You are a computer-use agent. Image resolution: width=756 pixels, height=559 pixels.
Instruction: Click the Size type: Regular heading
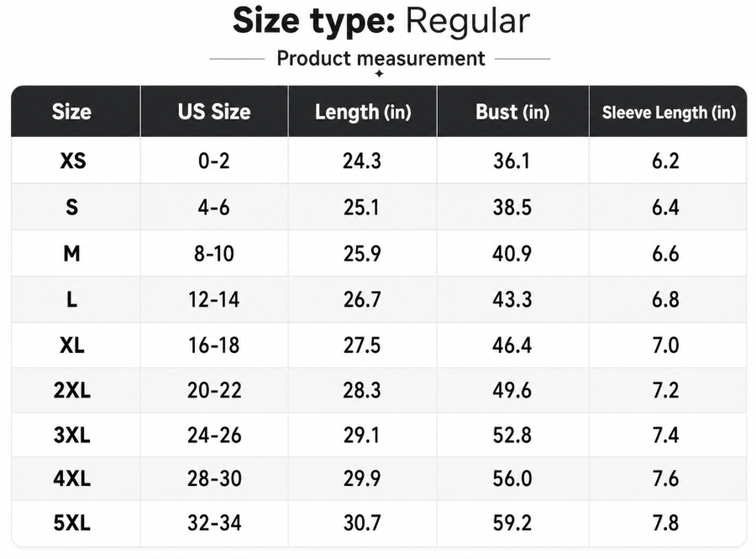coord(381,21)
